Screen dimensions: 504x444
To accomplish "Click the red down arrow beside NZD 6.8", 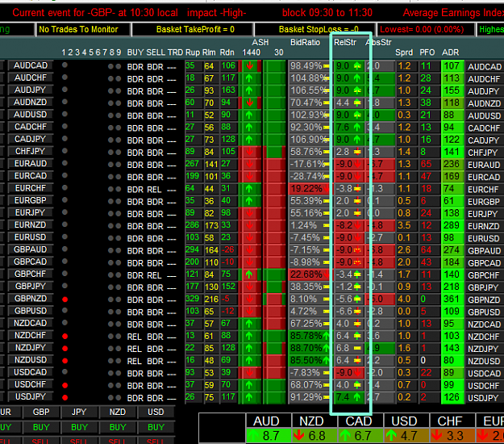I will pyautogui.click(x=299, y=436).
